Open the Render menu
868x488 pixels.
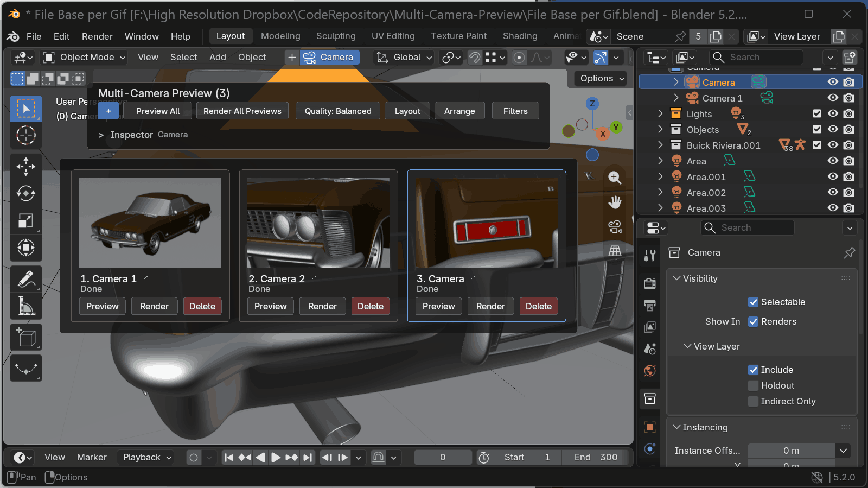pos(97,36)
